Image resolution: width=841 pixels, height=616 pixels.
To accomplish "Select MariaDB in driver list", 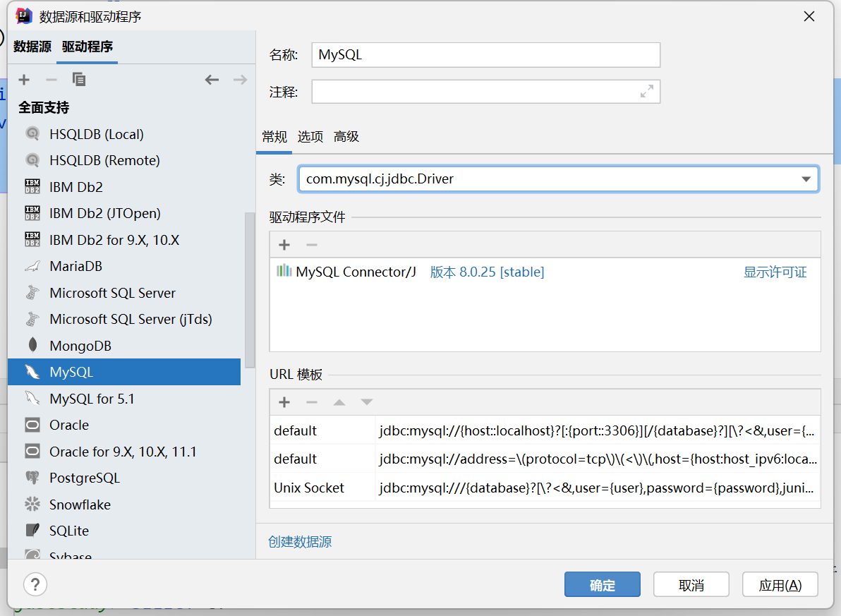I will (x=124, y=266).
